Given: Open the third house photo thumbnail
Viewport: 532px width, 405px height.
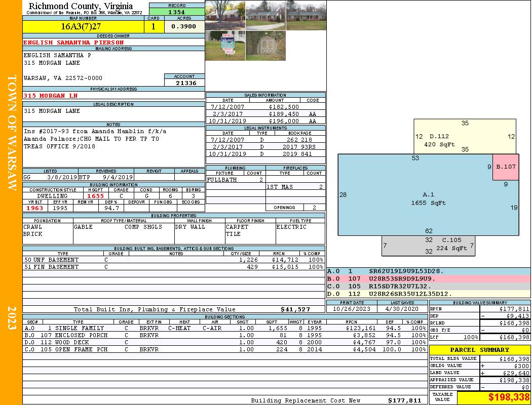Looking at the screenshot, I should [x=307, y=16].
